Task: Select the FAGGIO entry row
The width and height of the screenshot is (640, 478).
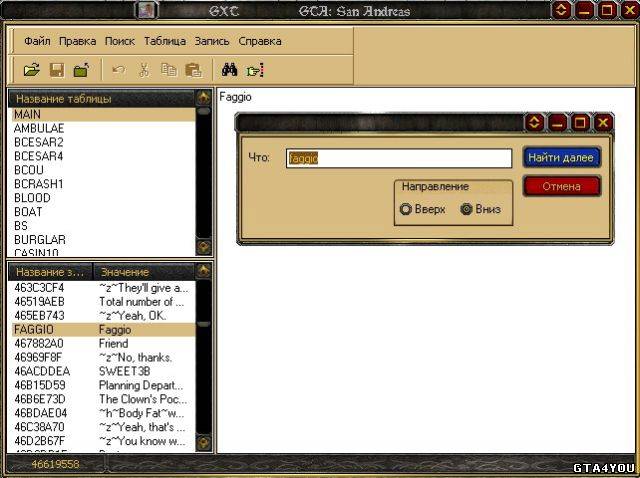Action: click(x=104, y=329)
